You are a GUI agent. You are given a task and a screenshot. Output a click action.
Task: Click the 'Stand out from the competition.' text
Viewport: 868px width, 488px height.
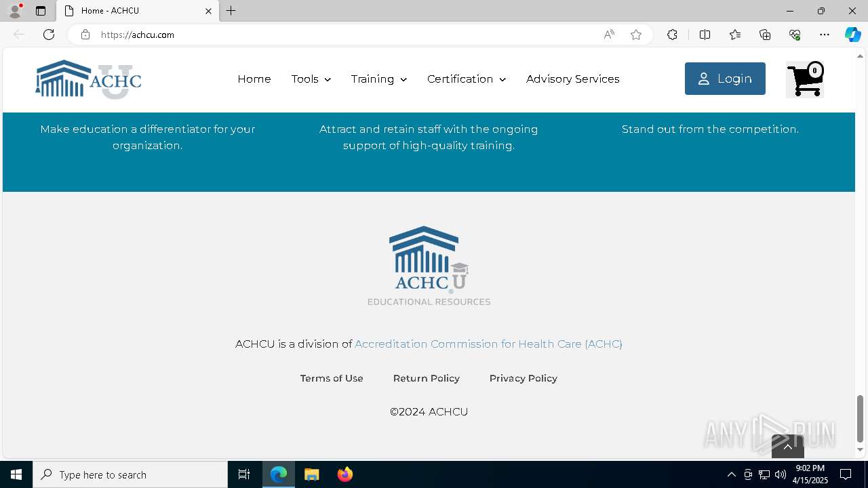coord(710,129)
